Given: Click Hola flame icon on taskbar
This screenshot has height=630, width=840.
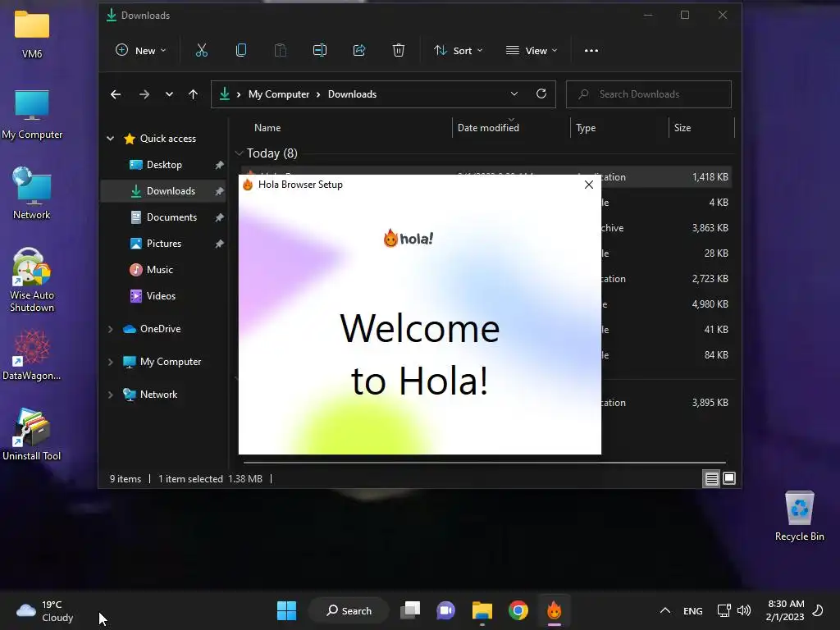Looking at the screenshot, I should point(555,610).
